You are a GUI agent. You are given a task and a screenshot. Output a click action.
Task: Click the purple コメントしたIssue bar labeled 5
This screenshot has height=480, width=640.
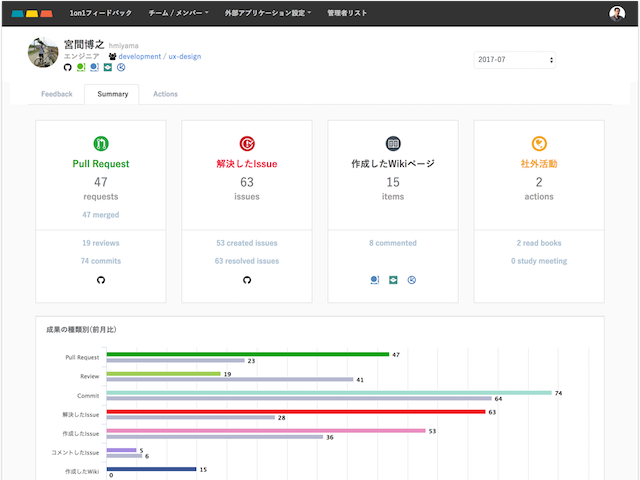tap(122, 450)
